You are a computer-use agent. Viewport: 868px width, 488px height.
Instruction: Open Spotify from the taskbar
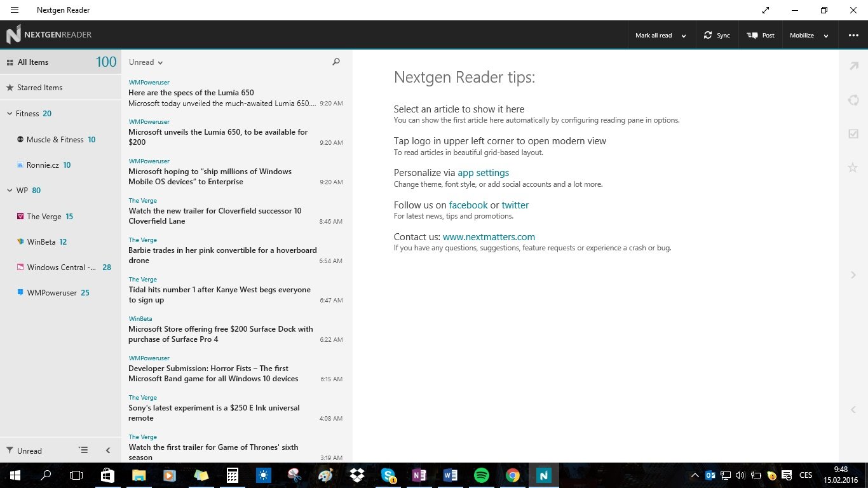481,475
